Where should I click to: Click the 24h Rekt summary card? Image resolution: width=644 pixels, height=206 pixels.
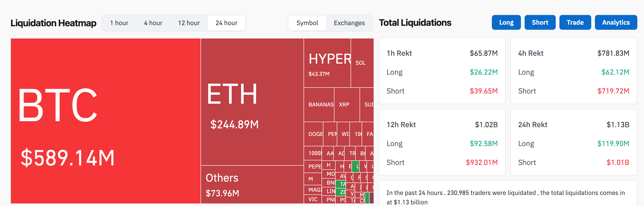pyautogui.click(x=573, y=142)
